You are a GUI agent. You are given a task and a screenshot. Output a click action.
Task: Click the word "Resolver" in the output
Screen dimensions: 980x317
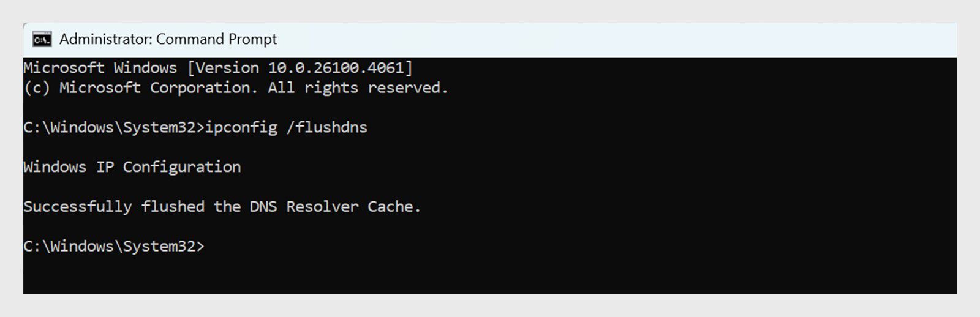tap(322, 207)
